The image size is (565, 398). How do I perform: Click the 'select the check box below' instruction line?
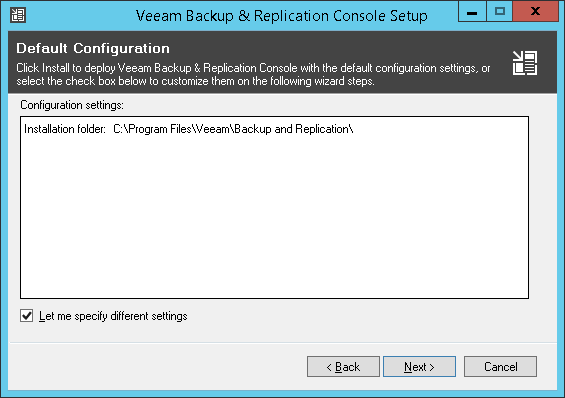coord(195,81)
